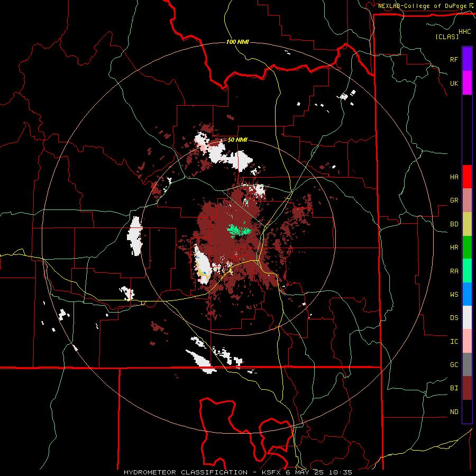The image size is (476, 476).
Task: Click the IC legend label
Action: pos(454,342)
